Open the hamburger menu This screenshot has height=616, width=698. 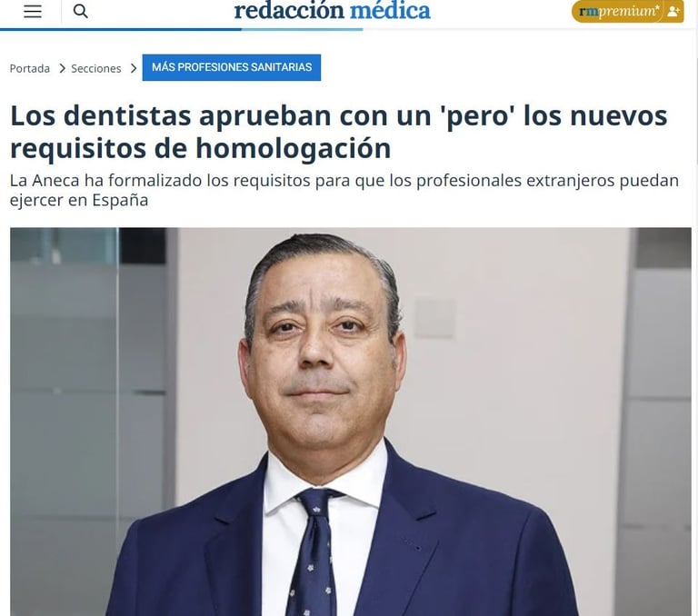(33, 11)
